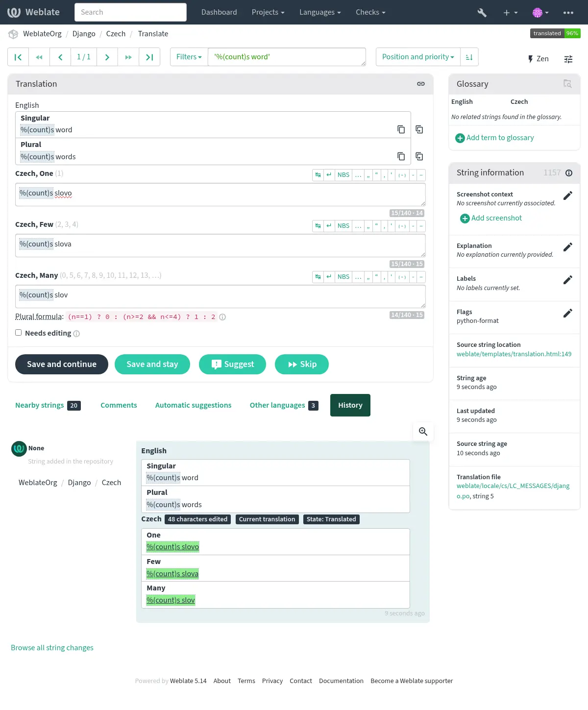This screenshot has width=588, height=710.
Task: Edit Flags with pencil icon
Action: (x=568, y=313)
